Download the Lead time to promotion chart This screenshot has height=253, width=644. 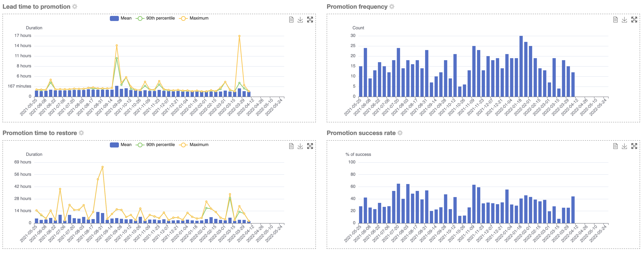click(x=300, y=20)
